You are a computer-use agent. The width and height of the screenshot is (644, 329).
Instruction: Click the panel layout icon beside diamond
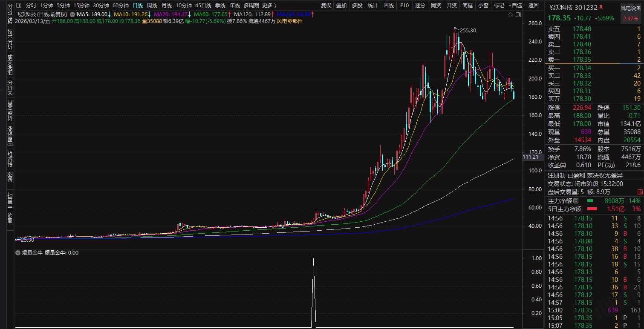(x=518, y=15)
